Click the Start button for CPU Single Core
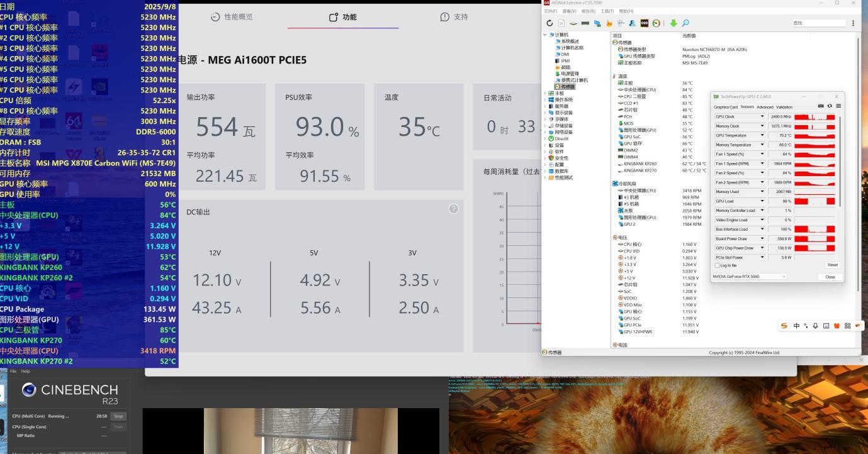The height and width of the screenshot is (454, 868). coord(118,427)
